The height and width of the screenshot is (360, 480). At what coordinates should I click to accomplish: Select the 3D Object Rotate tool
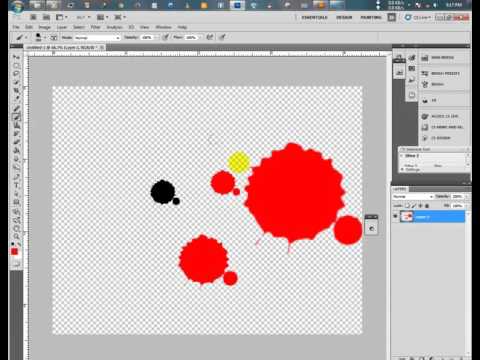(x=16, y=212)
